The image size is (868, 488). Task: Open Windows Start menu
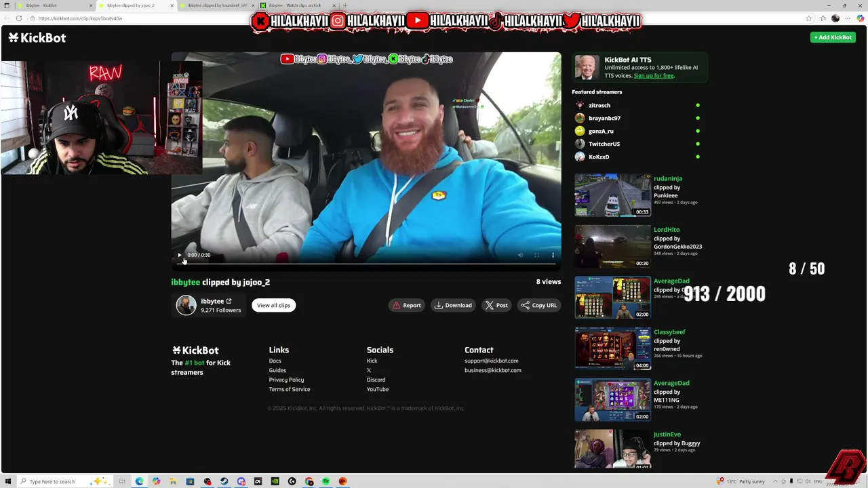coord(8,481)
